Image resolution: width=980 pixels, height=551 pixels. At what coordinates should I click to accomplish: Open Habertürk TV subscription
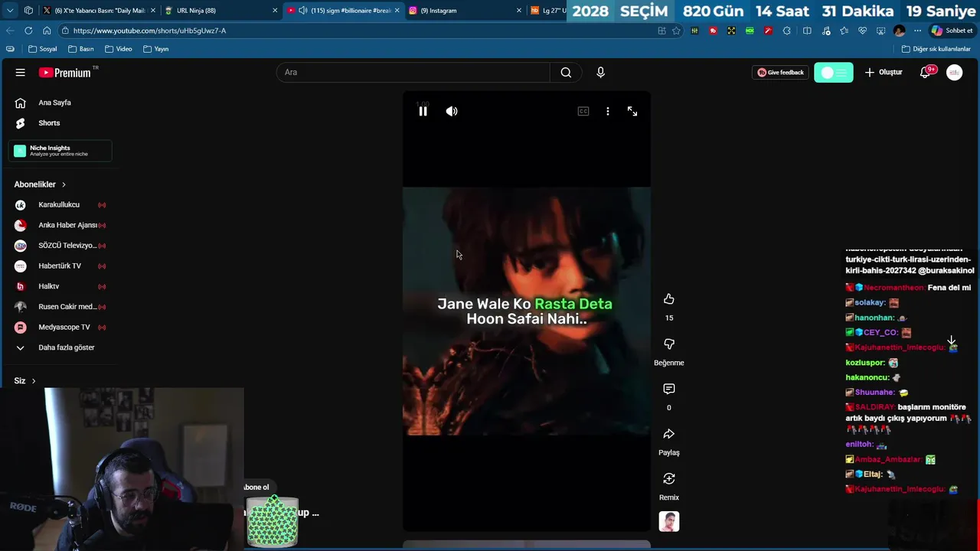(x=60, y=266)
